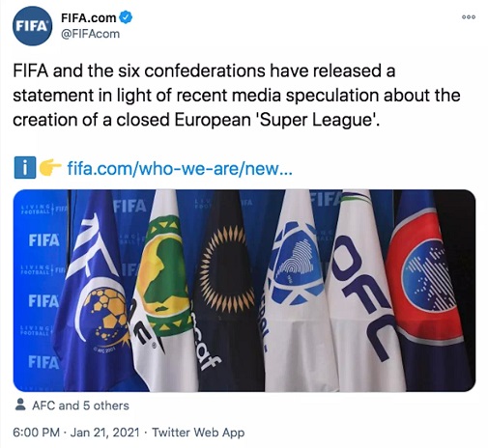Open the fifa.com/who-we-are link

[x=180, y=168]
